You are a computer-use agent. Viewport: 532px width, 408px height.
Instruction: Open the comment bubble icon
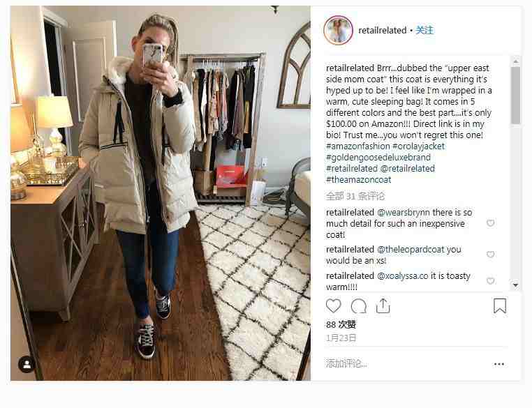(x=359, y=306)
